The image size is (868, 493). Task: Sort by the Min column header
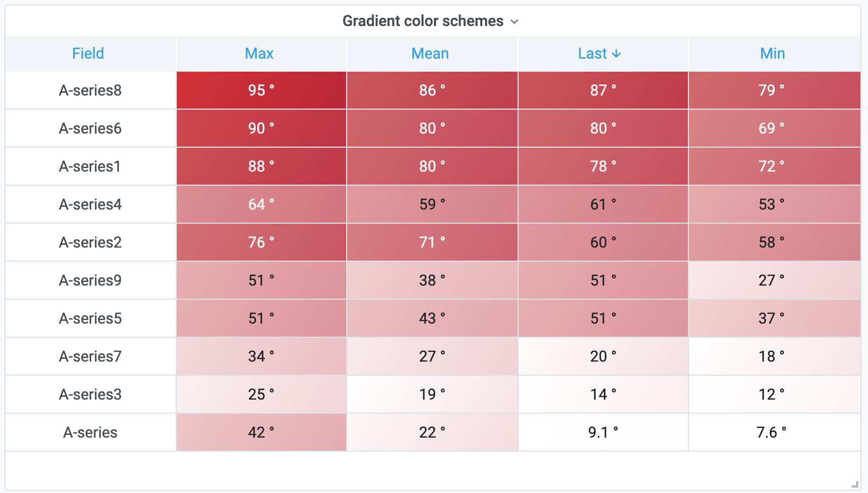click(773, 54)
